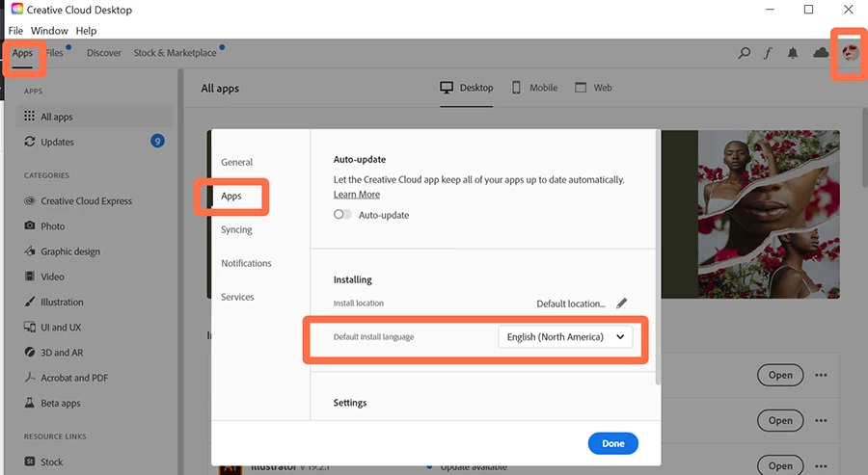Open the Window menu
Screen dimensions: 868x475
pos(49,31)
